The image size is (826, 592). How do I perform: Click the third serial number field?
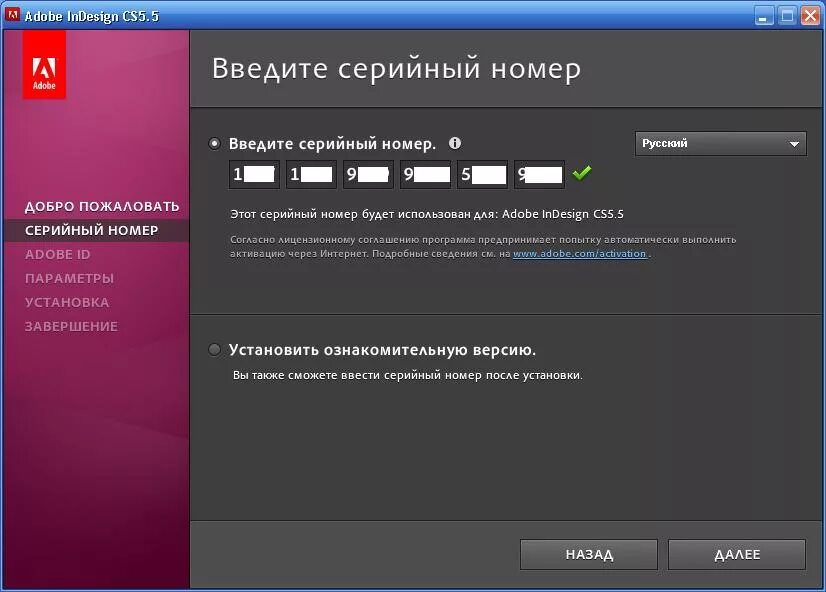tap(368, 173)
